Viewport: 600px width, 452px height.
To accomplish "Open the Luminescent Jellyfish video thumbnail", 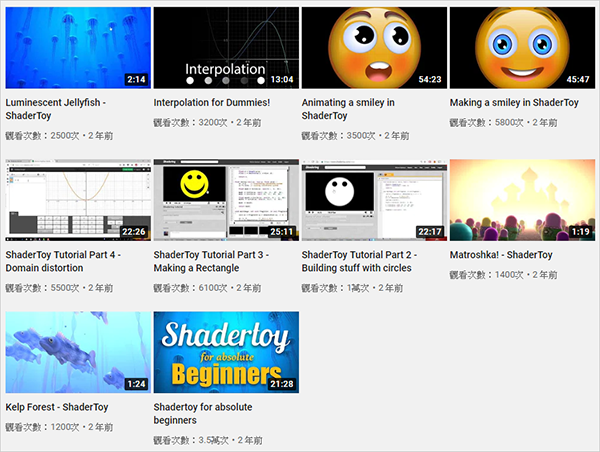I will [x=78, y=47].
